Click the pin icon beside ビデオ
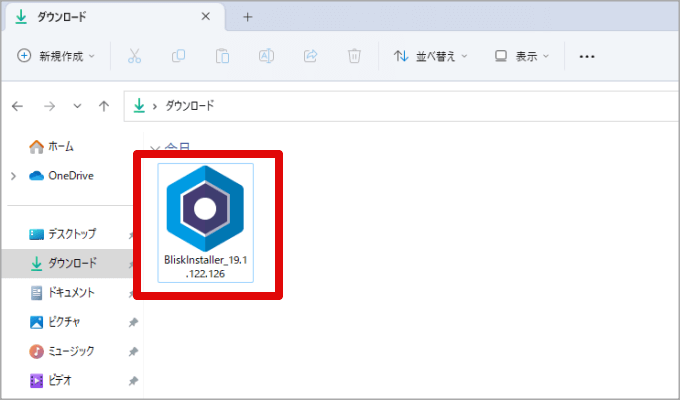Image resolution: width=680 pixels, height=400 pixels. 133,381
